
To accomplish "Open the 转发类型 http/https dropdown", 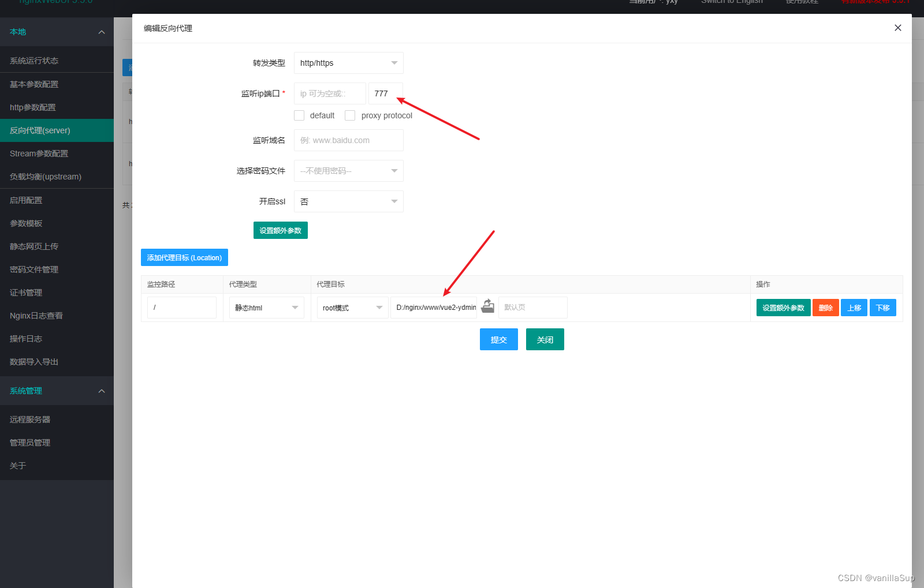I will click(348, 63).
